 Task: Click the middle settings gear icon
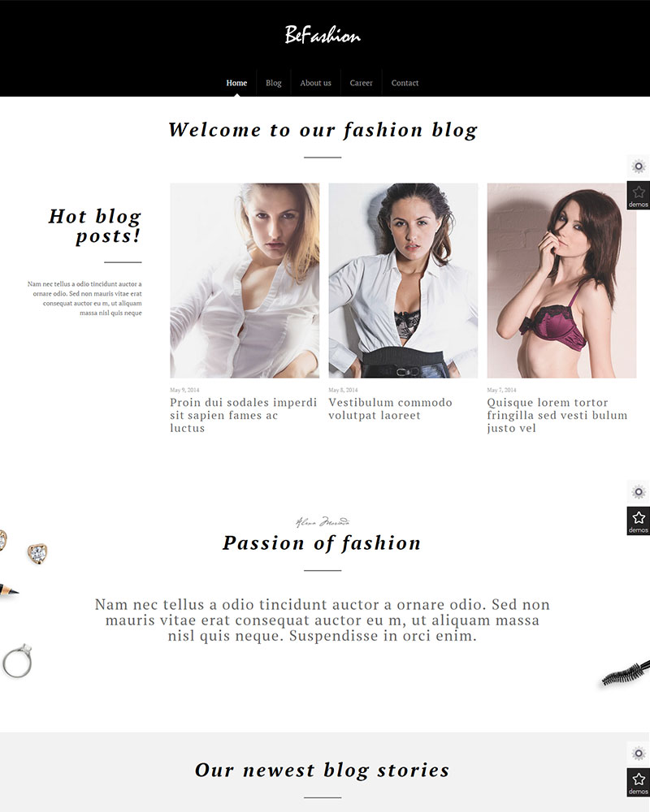[639, 492]
